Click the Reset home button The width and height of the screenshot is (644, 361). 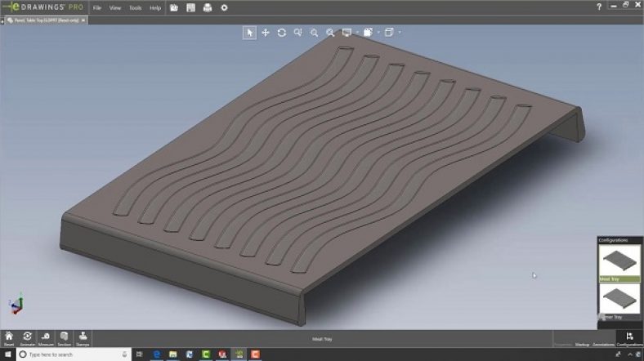coord(9,337)
